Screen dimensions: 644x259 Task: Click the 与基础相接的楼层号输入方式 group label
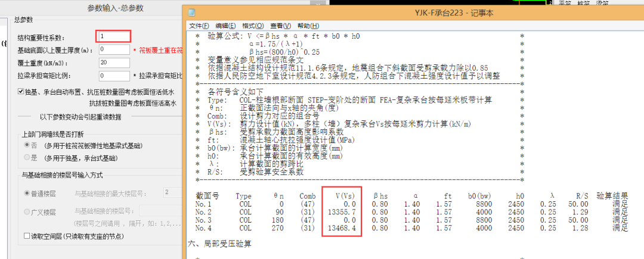(62, 176)
